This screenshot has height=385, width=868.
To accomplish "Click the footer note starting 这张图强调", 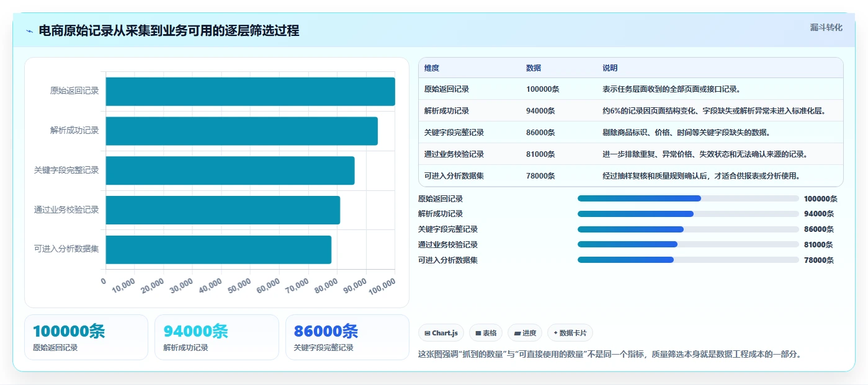I will tap(611, 355).
